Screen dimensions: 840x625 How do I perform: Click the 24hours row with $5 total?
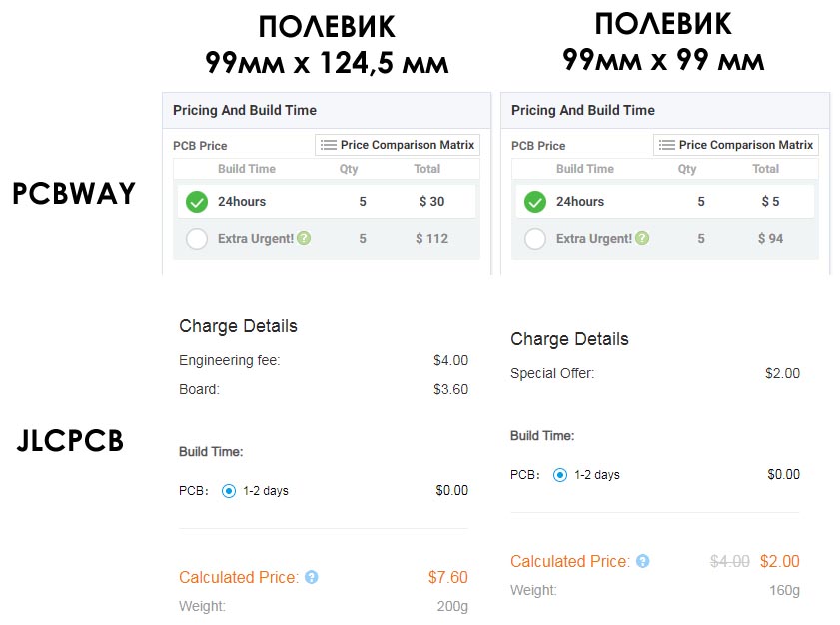665,202
